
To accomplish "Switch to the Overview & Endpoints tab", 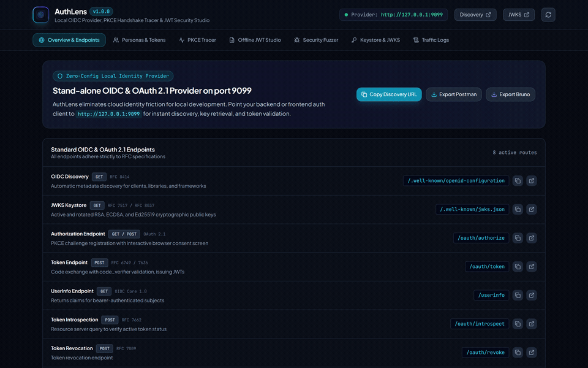I will coord(69,40).
